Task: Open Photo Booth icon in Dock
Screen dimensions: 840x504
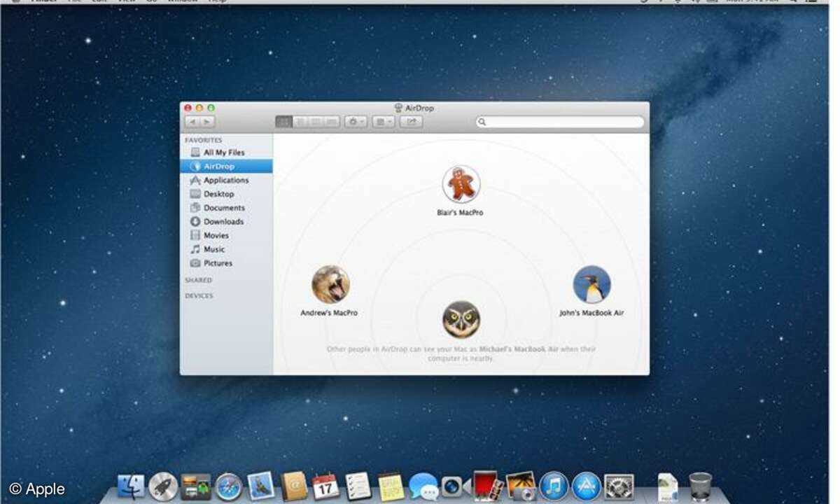Action: [487, 486]
